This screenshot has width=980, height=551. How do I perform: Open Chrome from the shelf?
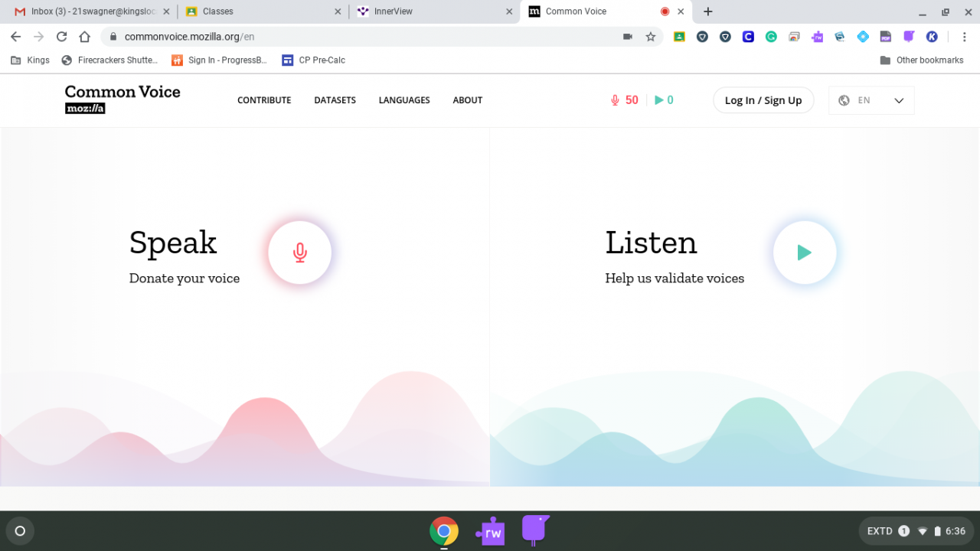click(x=444, y=531)
